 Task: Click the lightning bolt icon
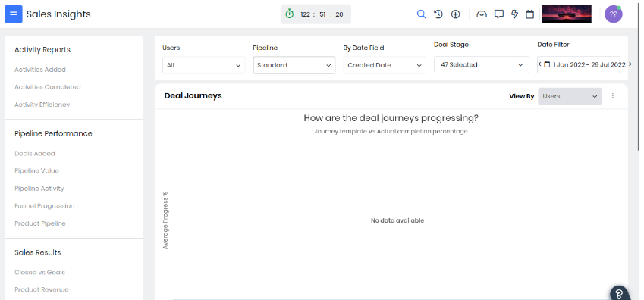click(x=514, y=14)
